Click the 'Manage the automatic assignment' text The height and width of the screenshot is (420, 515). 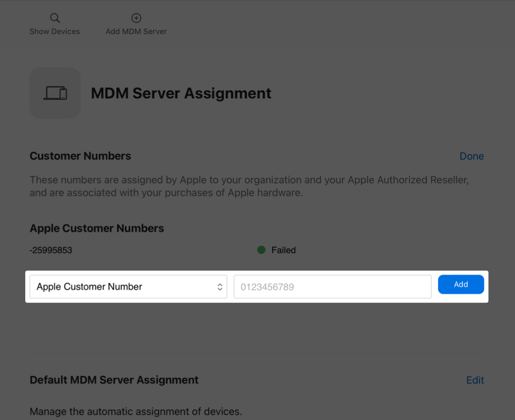[x=136, y=412]
